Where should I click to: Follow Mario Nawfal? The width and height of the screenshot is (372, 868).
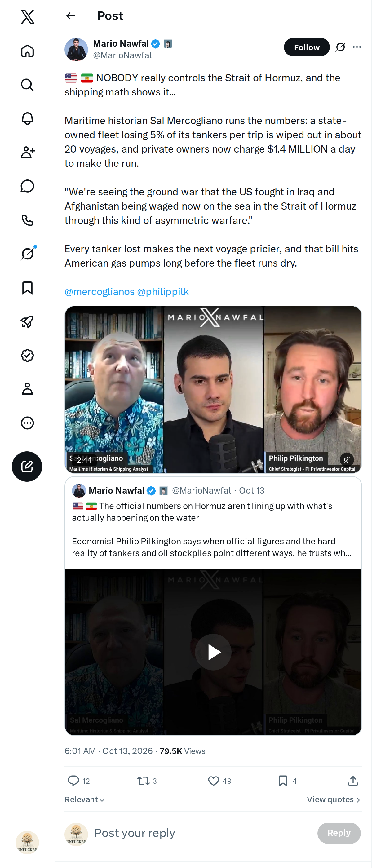[307, 47]
